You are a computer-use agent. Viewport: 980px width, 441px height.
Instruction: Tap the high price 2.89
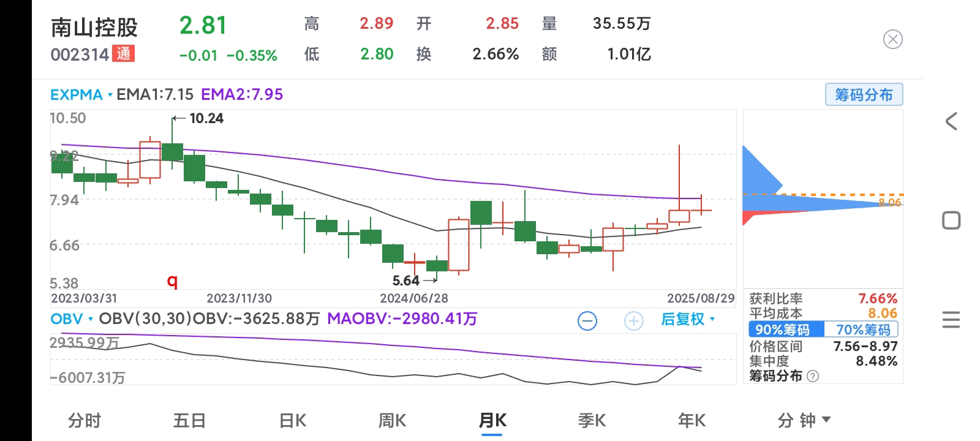point(376,23)
